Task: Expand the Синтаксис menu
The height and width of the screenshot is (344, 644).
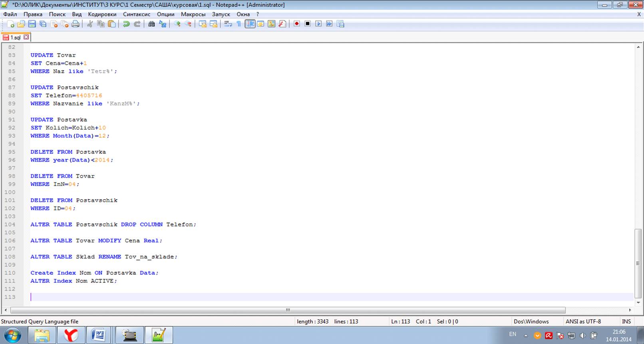Action: click(137, 14)
